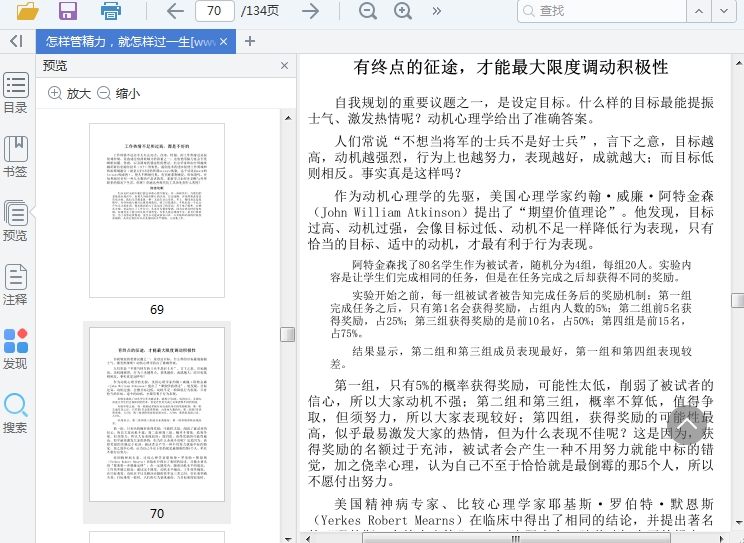Select page 69 thumbnail
This screenshot has height=543, width=744.
tap(157, 210)
